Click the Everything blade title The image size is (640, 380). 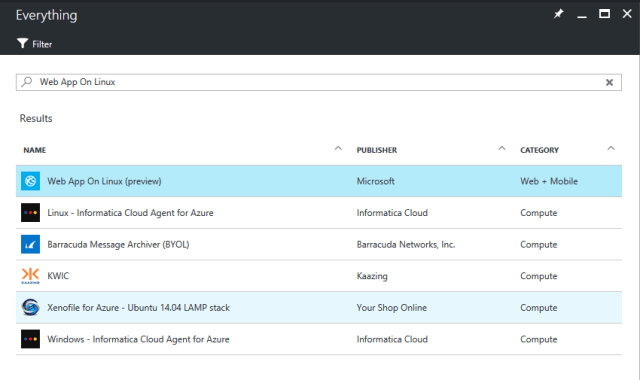(x=47, y=16)
